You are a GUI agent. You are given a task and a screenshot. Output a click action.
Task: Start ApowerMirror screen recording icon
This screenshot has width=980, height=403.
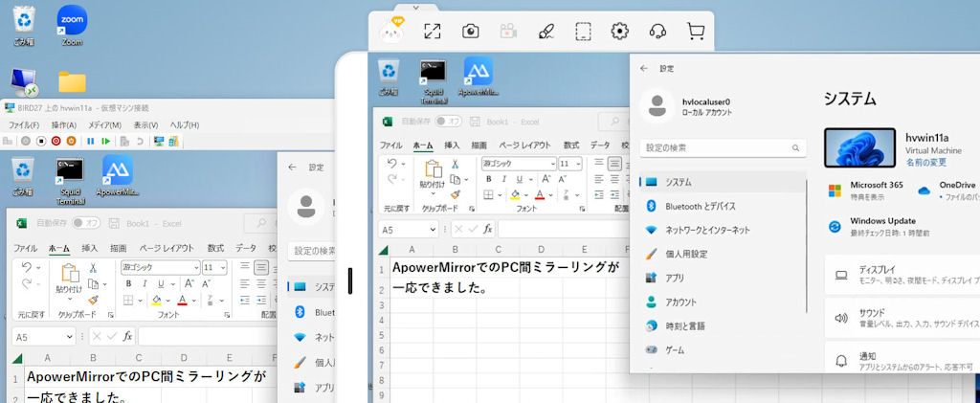pos(507,32)
